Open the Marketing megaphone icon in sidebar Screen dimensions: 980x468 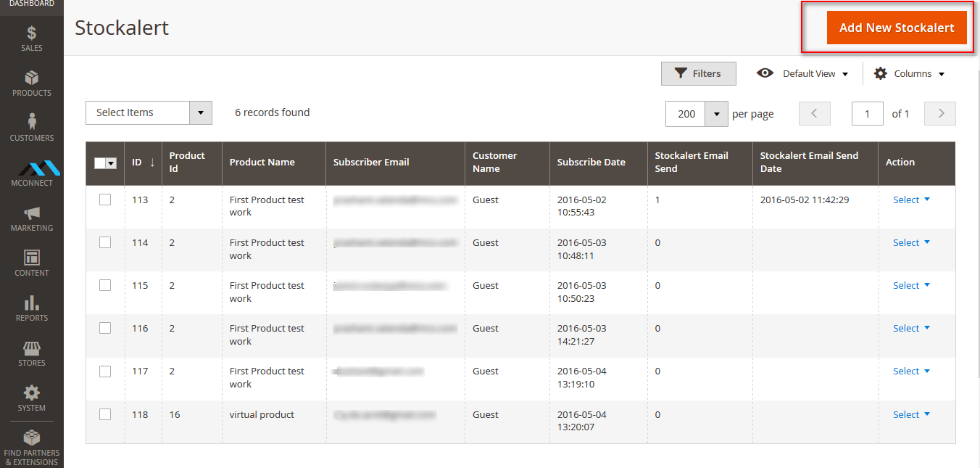pos(32,213)
